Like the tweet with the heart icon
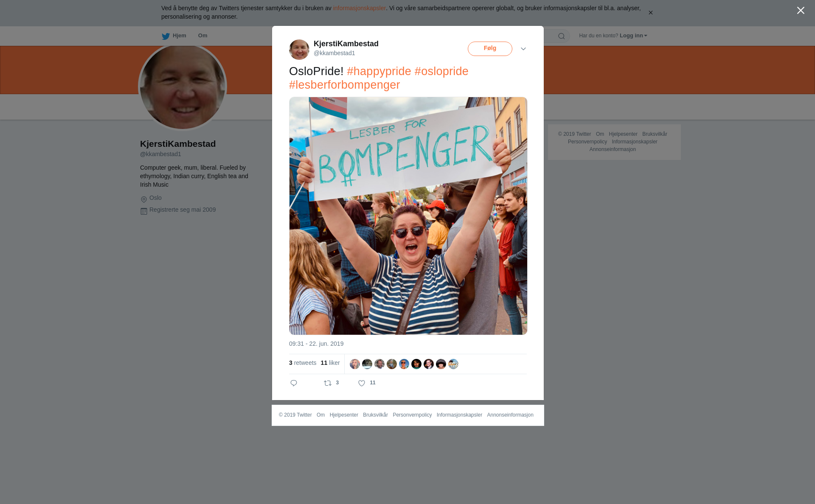The height and width of the screenshot is (504, 815). pyautogui.click(x=362, y=383)
